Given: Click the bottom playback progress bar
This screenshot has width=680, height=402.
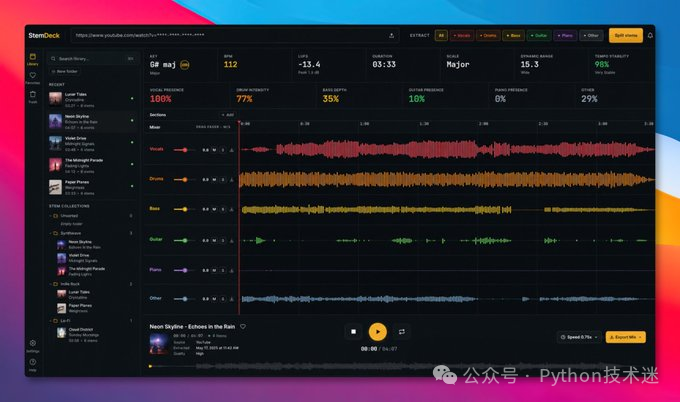Looking at the screenshot, I should (x=399, y=366).
